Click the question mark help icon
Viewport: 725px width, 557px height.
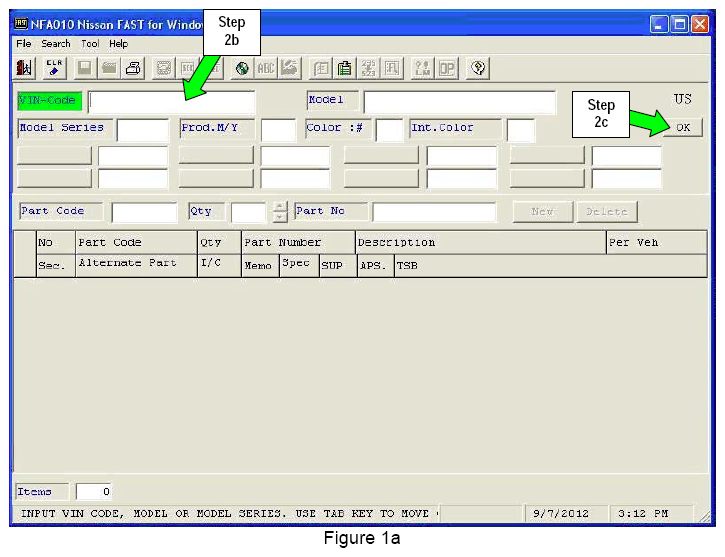pos(478,68)
